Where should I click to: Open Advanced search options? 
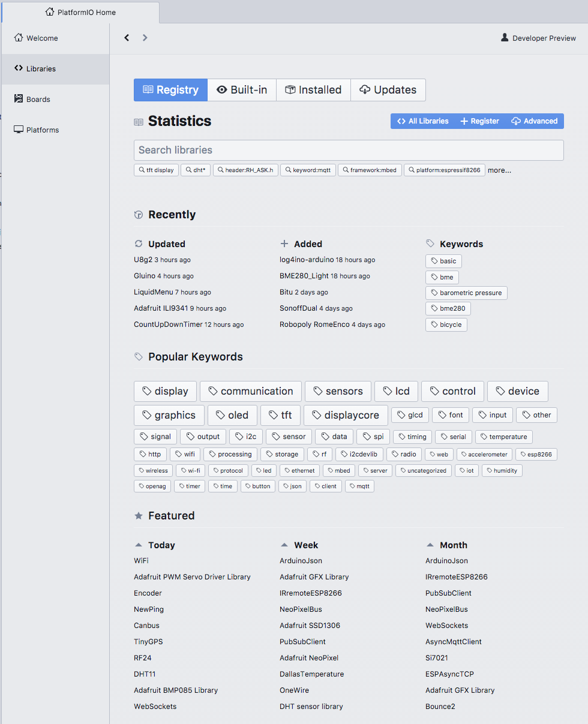tap(534, 121)
